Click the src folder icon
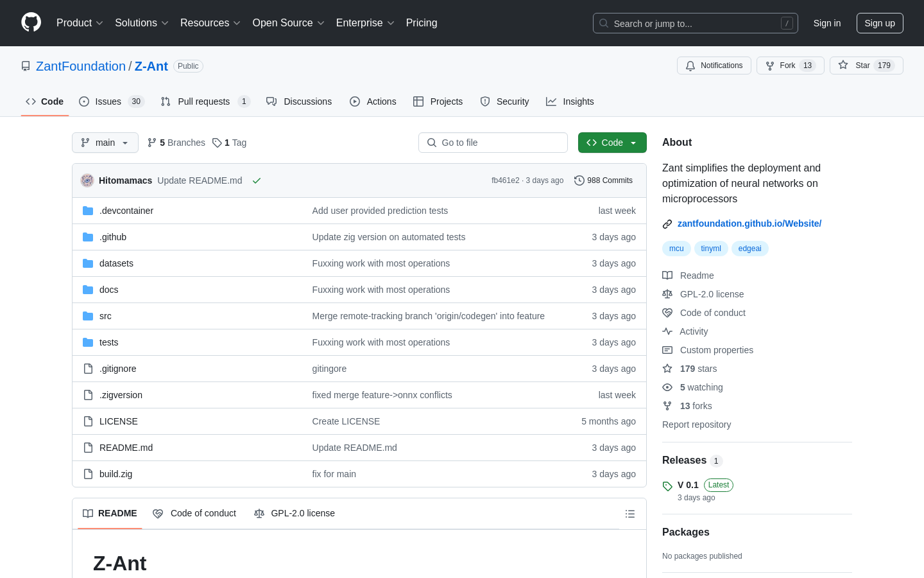This screenshot has height=578, width=924. (88, 316)
